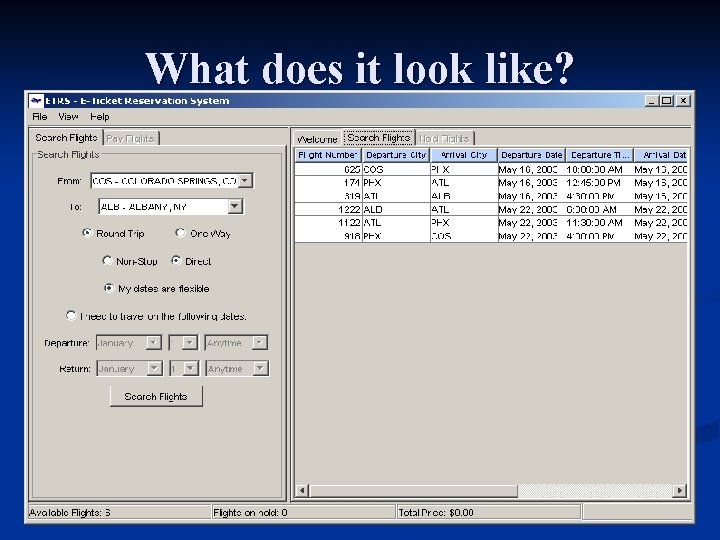Viewport: 720px width, 540px height.
Task: Open the To city dropdown arrow
Action: 235,206
